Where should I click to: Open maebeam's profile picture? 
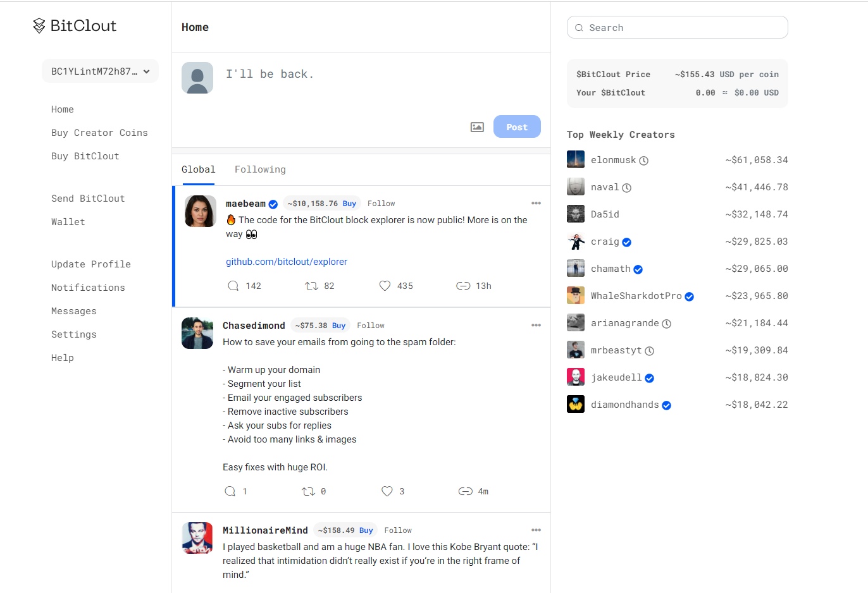tap(201, 211)
